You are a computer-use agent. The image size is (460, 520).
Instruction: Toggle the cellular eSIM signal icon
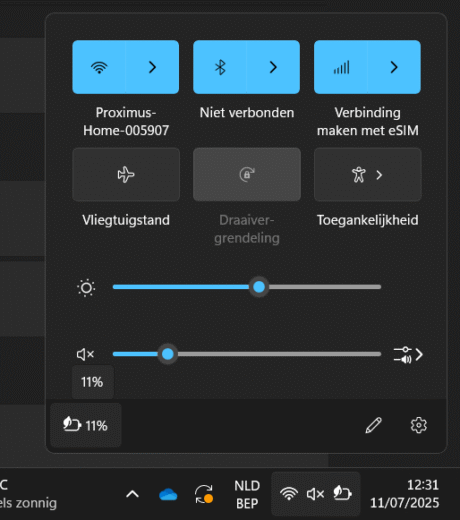[341, 67]
